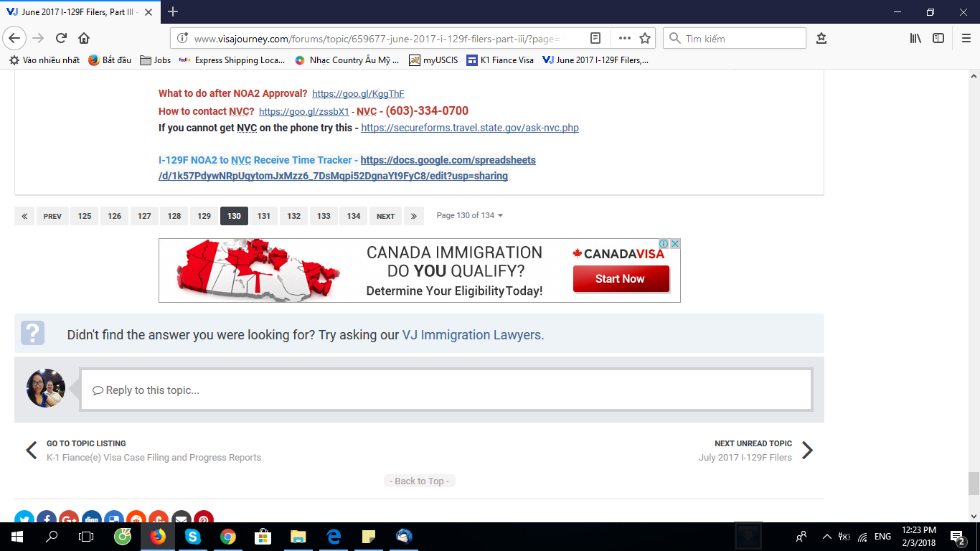Click the PREV page button

coord(52,216)
